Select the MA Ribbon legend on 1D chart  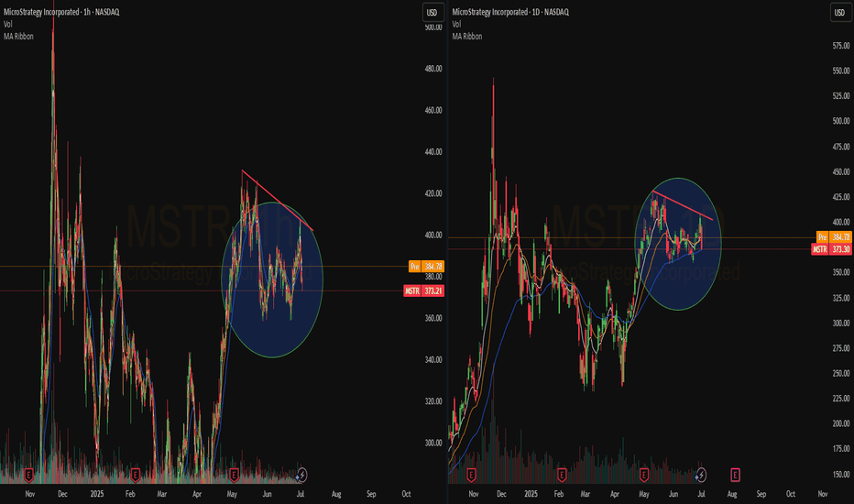[x=467, y=36]
